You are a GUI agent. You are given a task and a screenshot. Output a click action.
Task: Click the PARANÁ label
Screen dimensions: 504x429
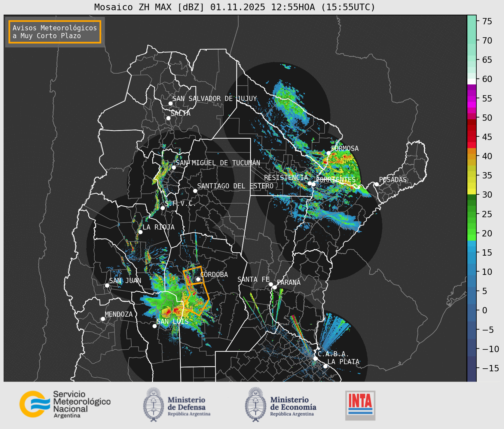click(289, 282)
